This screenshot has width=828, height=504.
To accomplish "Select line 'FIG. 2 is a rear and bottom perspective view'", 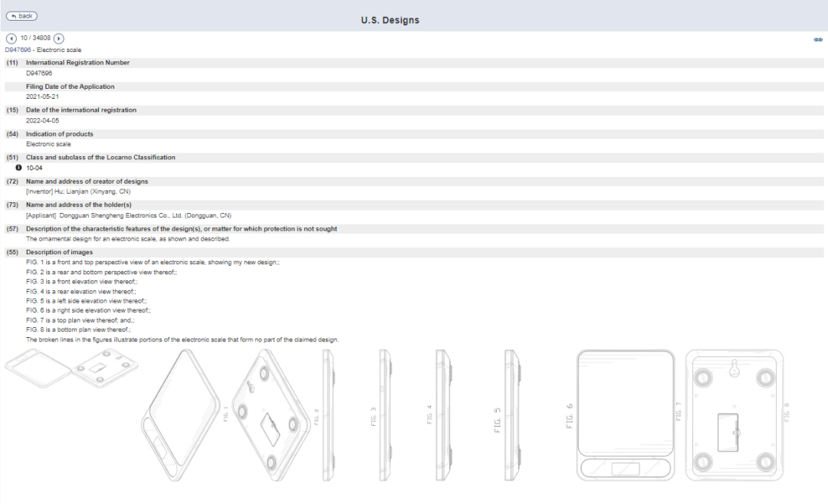I will [101, 273].
